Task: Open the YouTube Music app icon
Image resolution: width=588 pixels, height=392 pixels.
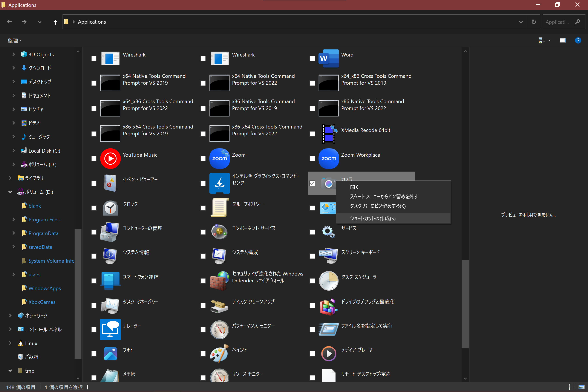Action: click(x=110, y=159)
